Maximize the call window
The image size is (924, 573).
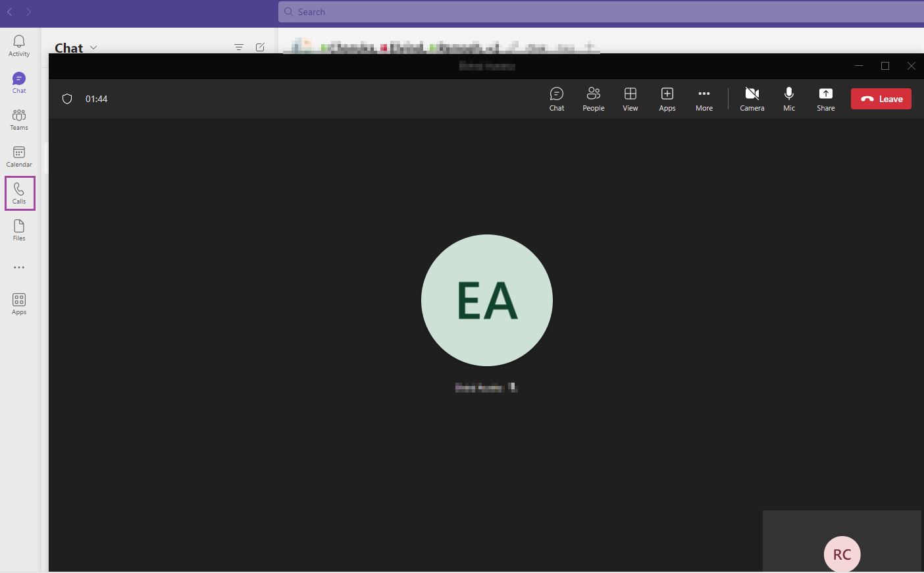pos(885,66)
